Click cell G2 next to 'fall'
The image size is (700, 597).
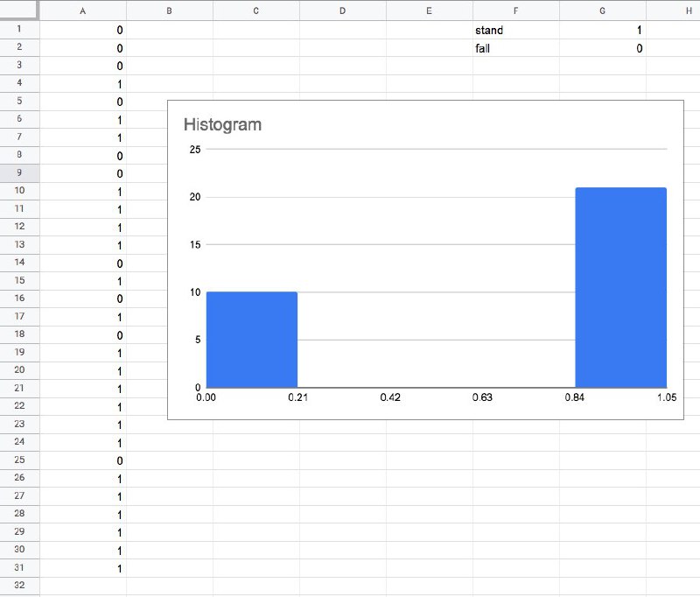(x=602, y=48)
